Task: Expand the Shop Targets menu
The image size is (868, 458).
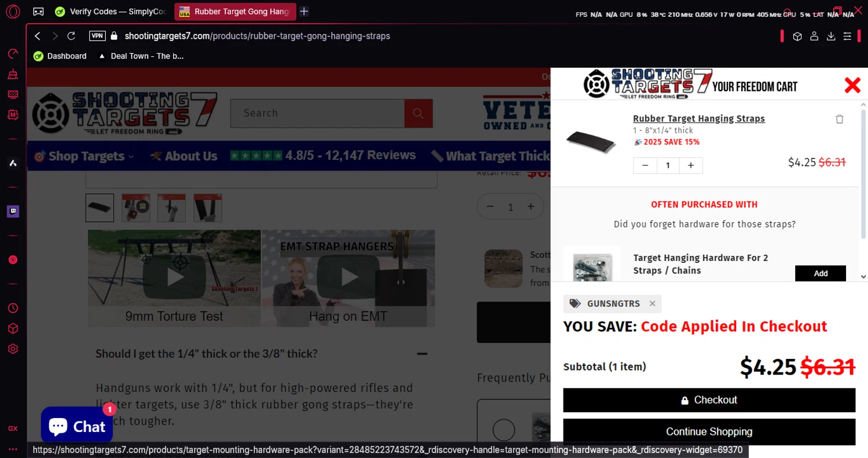Action: coord(84,156)
